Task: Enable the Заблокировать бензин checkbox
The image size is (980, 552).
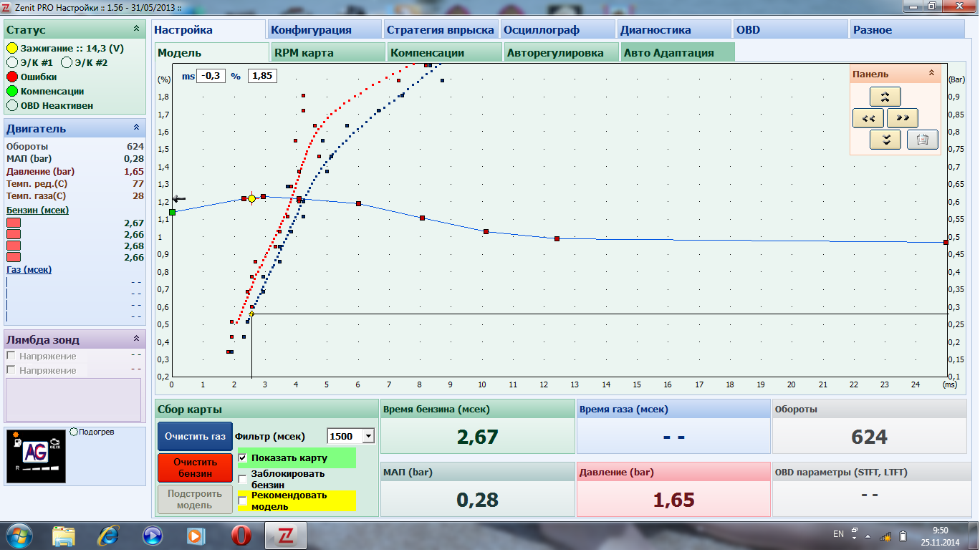Action: pos(243,479)
